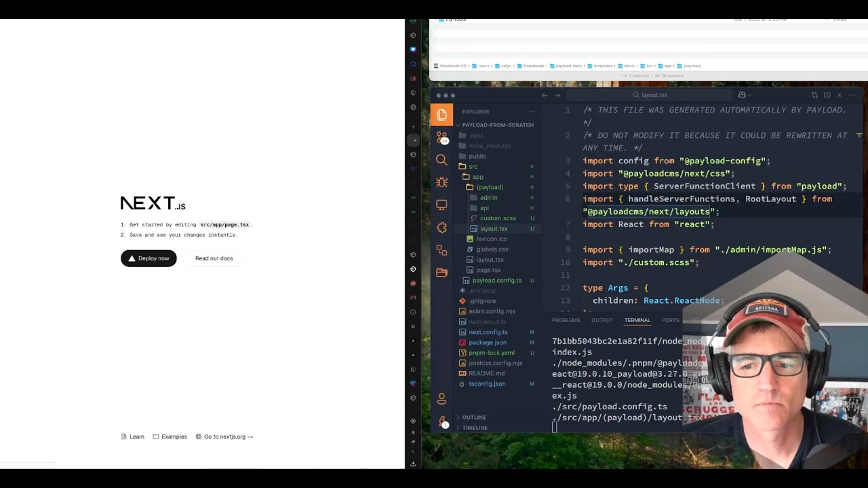Follow the Go to nextjs.org link
The image size is (868, 488).
[x=224, y=436]
